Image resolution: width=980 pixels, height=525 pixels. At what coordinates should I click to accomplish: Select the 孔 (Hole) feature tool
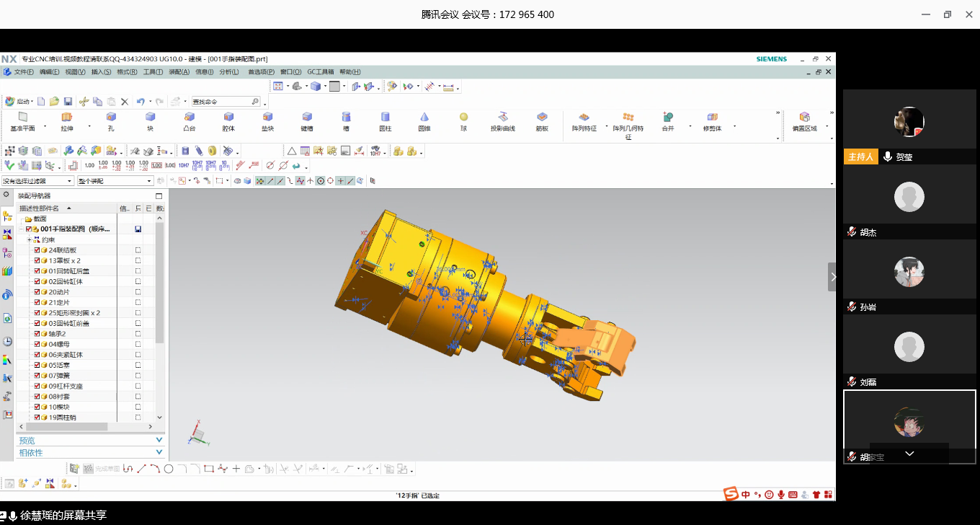click(x=111, y=118)
